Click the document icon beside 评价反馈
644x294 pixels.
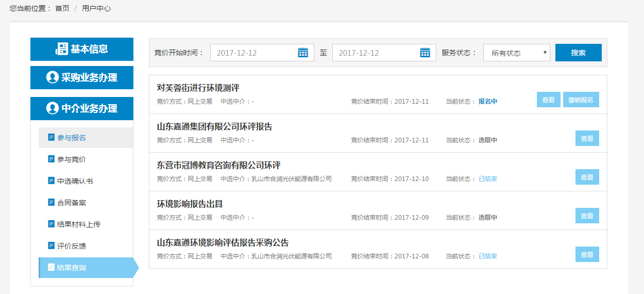tap(51, 246)
